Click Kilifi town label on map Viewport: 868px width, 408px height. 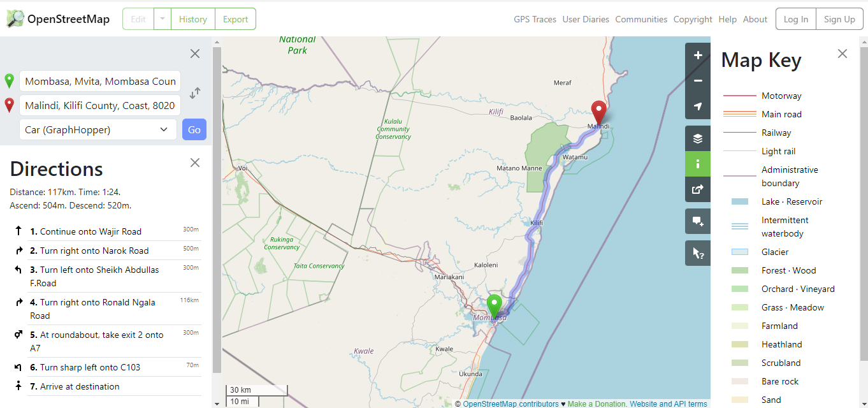(x=537, y=223)
